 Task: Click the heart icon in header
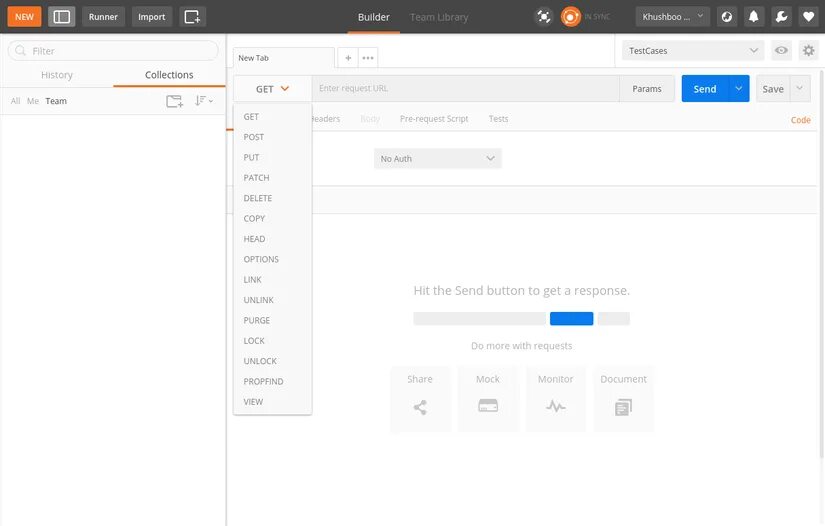pos(809,17)
